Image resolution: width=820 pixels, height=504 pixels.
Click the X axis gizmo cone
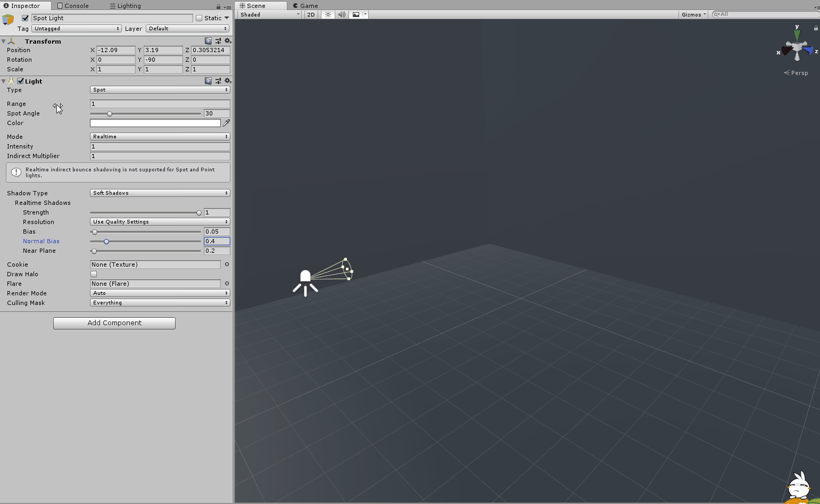[786, 51]
